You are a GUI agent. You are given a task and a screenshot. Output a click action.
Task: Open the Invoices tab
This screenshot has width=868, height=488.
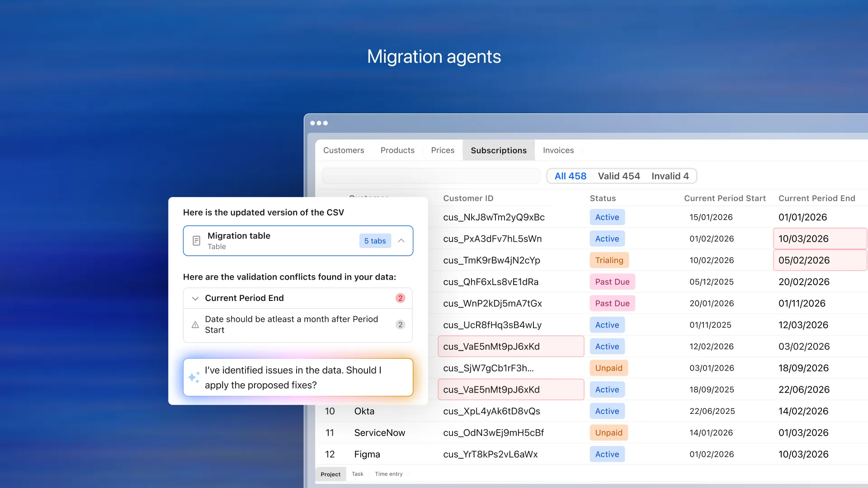click(x=558, y=150)
